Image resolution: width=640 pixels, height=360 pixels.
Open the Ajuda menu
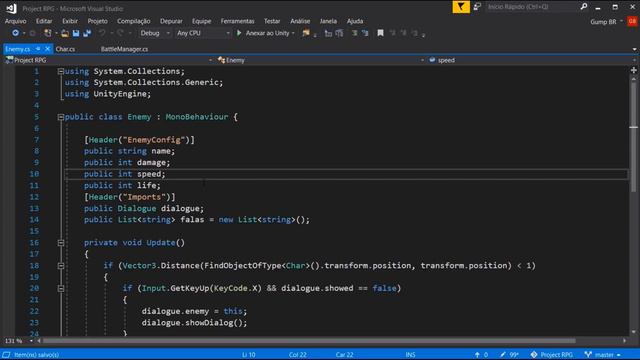[355, 21]
